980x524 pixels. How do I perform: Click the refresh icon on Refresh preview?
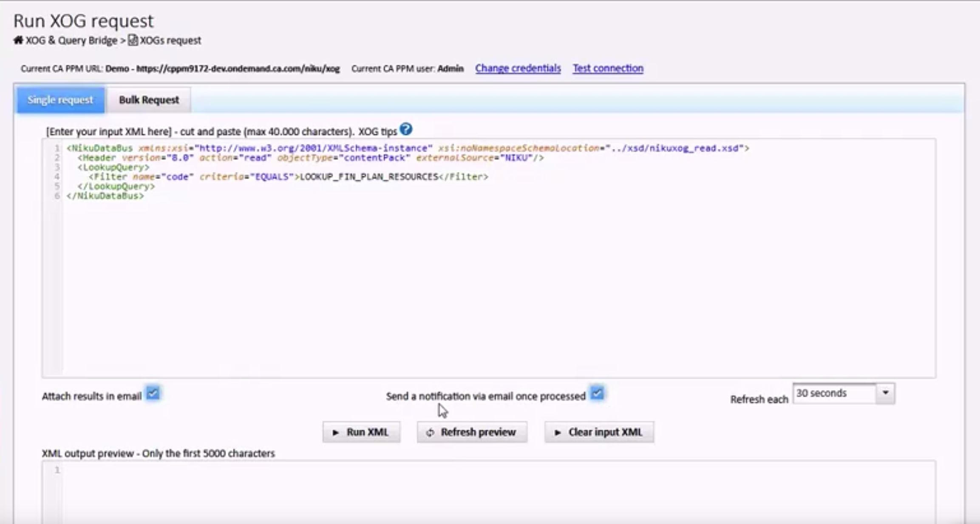(x=430, y=433)
